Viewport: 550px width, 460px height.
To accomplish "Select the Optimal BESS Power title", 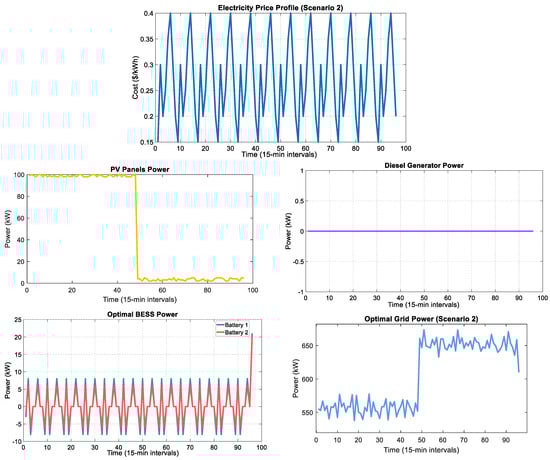I will 142,314.
